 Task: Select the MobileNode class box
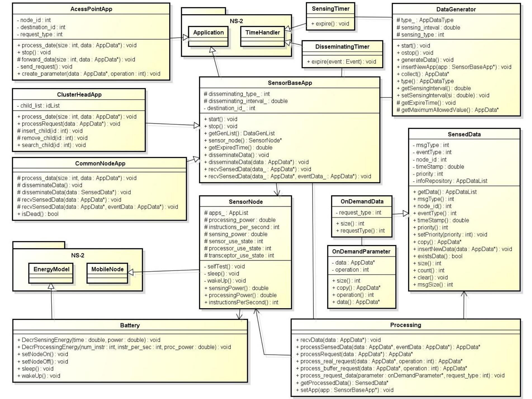(107, 273)
